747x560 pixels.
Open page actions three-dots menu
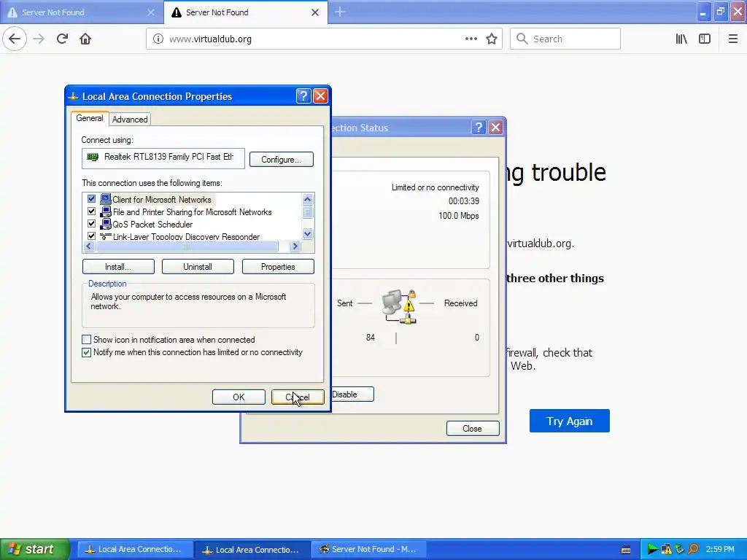click(x=471, y=39)
